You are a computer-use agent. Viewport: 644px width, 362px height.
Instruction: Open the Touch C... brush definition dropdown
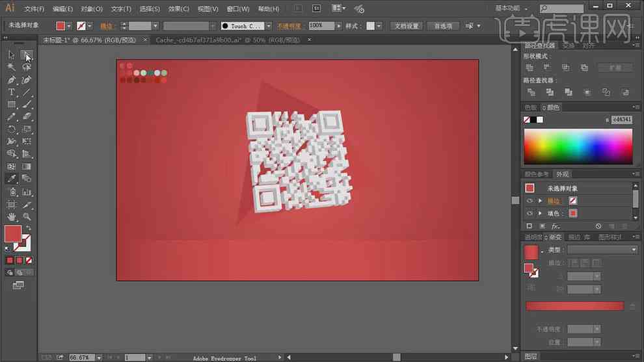268,26
